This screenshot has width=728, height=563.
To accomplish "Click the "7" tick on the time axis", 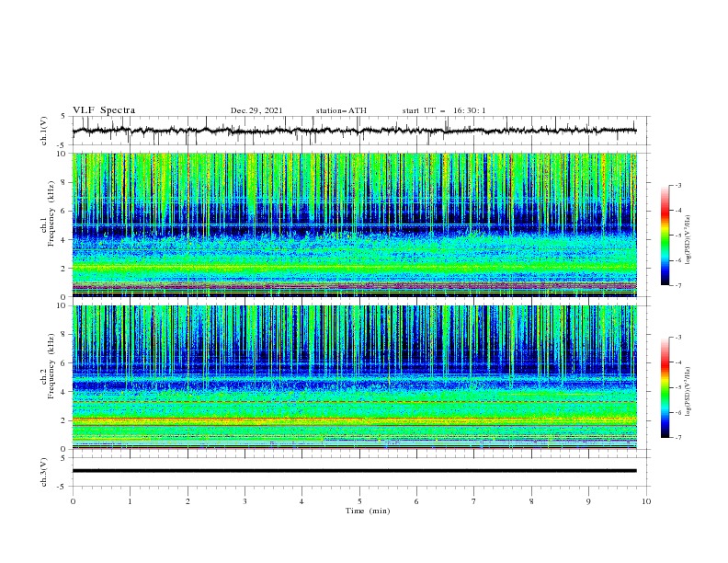I will pyautogui.click(x=474, y=501).
